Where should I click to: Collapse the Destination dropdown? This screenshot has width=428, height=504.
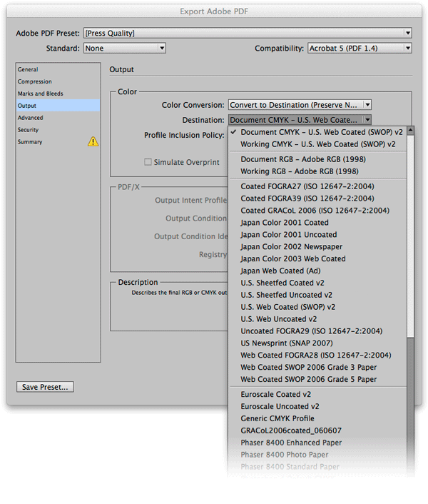300,120
